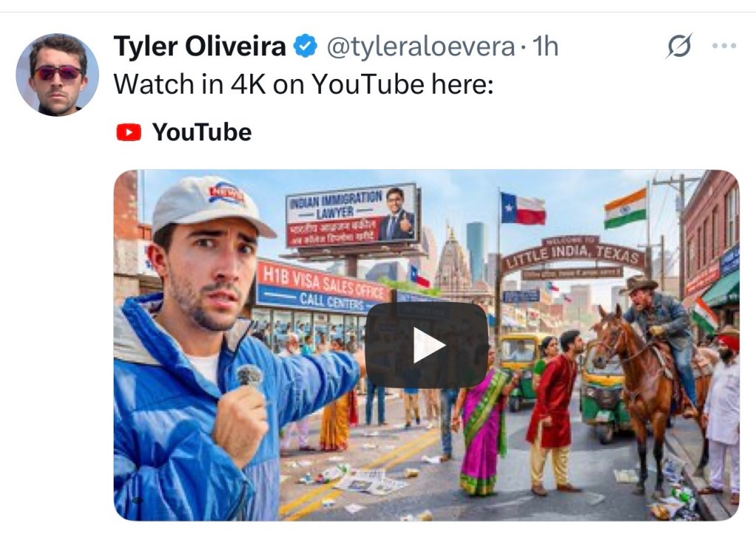The image size is (756, 534).
Task: Select the 'Watch in 4K' post text
Action: (303, 84)
